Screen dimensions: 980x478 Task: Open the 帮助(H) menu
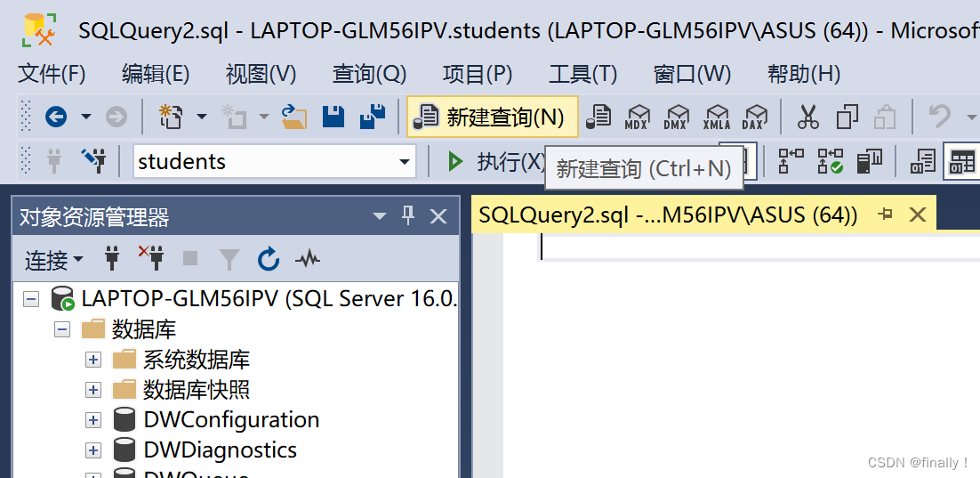(x=804, y=75)
